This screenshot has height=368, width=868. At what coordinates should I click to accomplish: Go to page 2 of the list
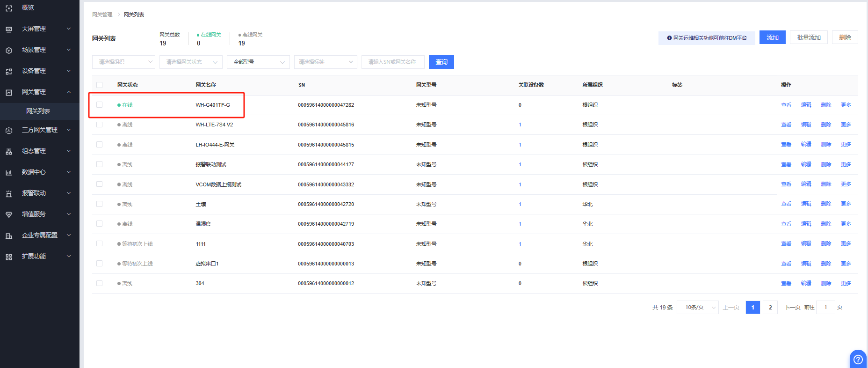(x=770, y=308)
